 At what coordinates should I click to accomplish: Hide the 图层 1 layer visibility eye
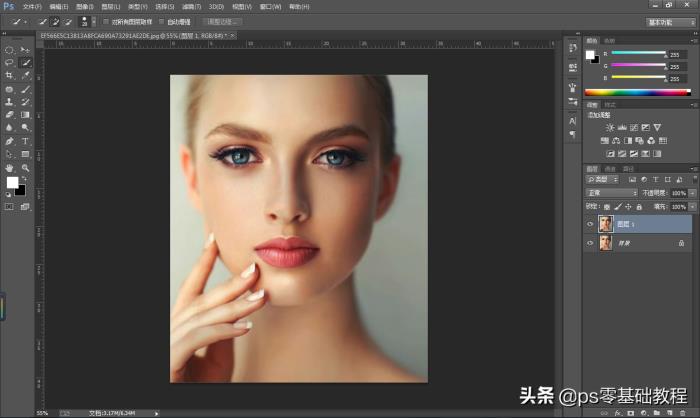tap(590, 224)
